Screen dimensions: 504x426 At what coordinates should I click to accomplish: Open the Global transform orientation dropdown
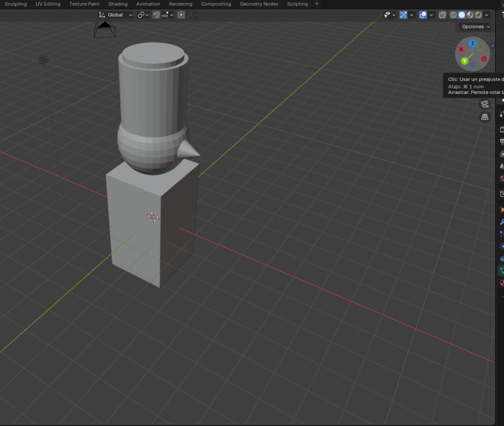(116, 15)
